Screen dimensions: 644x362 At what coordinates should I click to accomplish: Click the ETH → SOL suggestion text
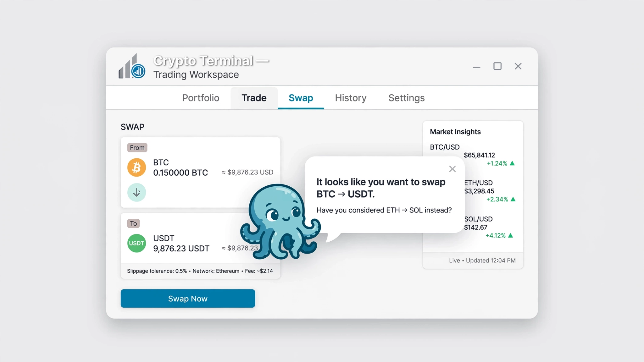coord(384,210)
